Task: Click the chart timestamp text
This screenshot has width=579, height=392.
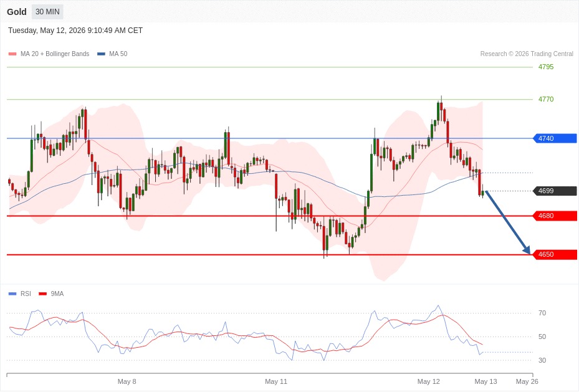Action: pos(75,31)
